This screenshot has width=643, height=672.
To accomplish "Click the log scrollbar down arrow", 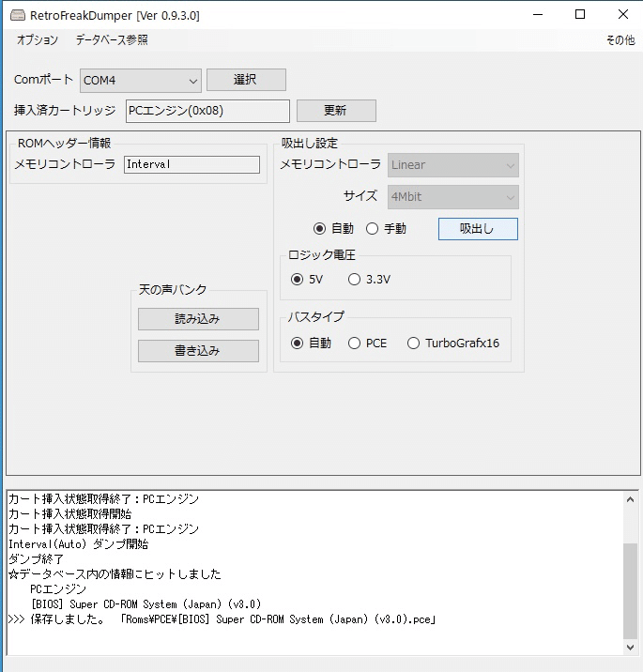I will coord(630,648).
